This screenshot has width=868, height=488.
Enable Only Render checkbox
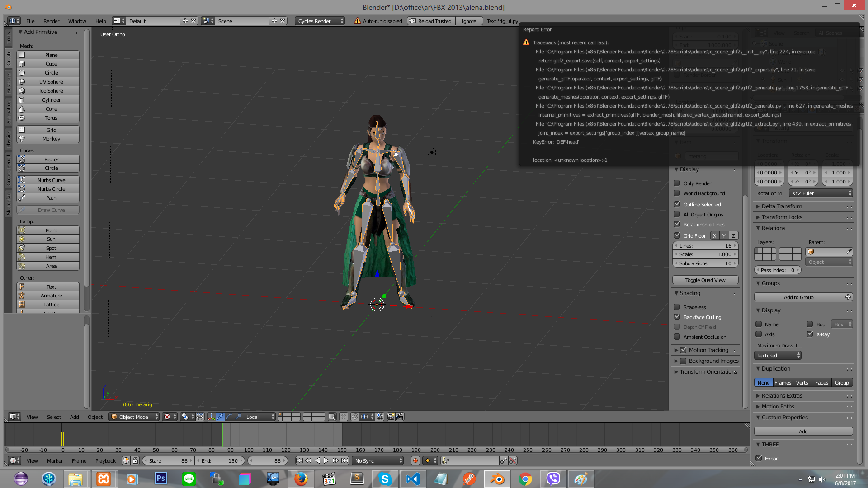[677, 183]
